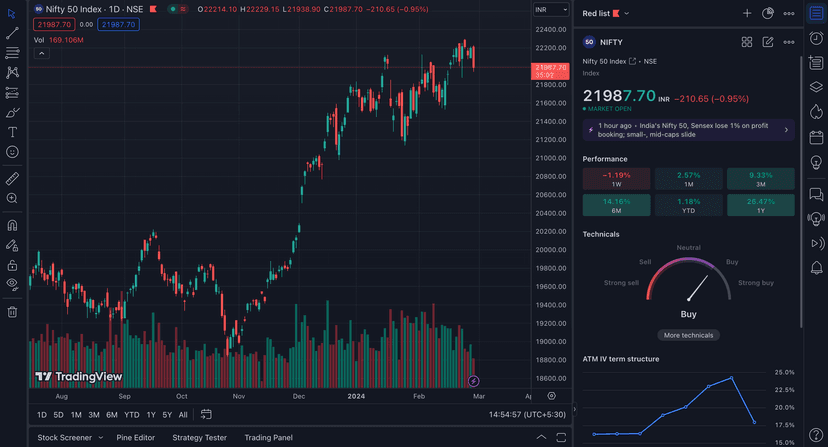Screen dimensions: 828x447
Task: Add symbol using plus icon in watchlist
Action: (x=746, y=13)
